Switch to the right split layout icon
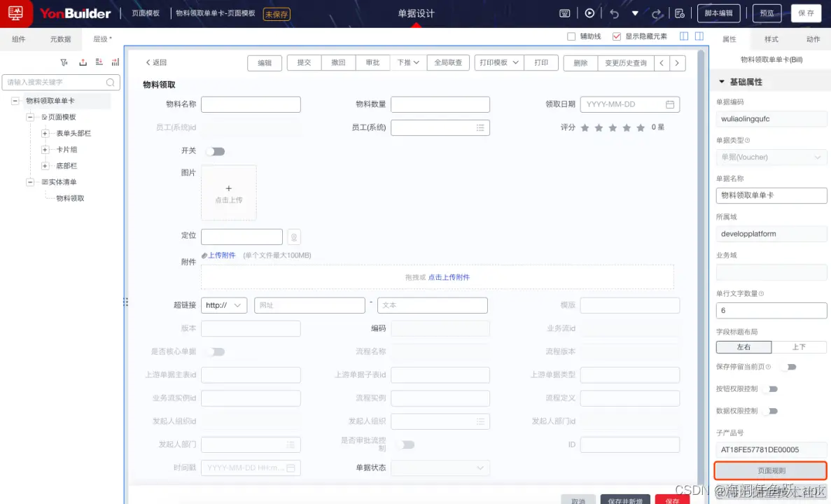This screenshot has height=504, width=831. click(699, 36)
